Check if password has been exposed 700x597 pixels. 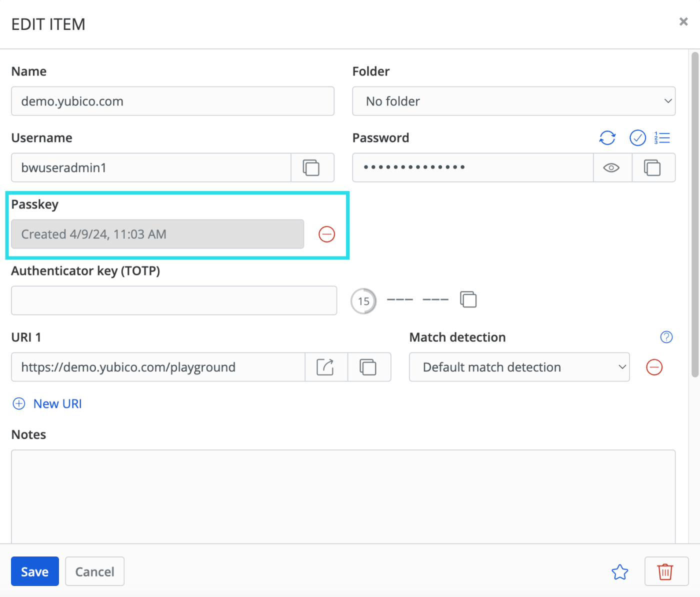[x=637, y=138]
